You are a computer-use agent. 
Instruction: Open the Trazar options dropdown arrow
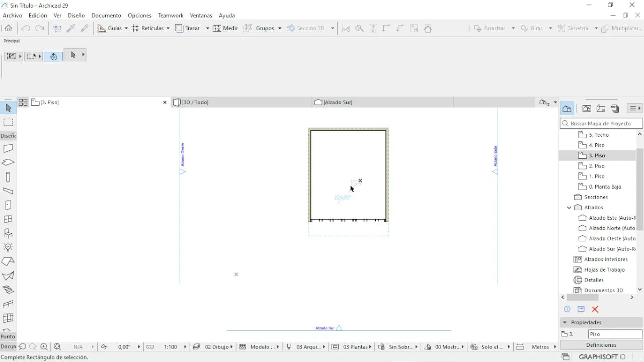coord(207,28)
